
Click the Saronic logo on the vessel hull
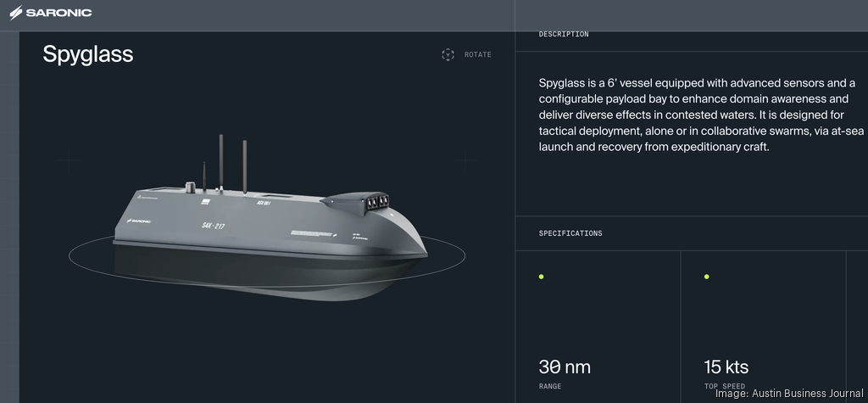[x=139, y=221]
